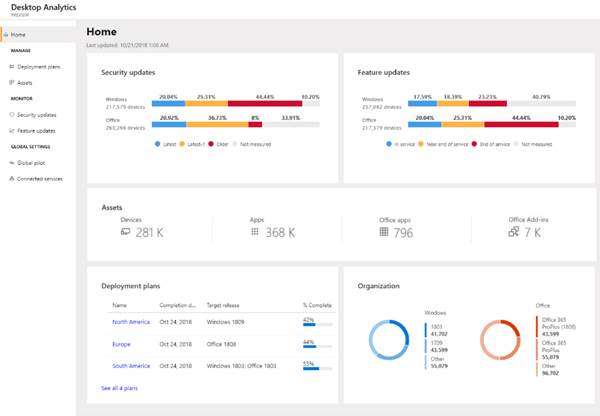Viewport: 600px width, 416px height.
Task: Click Windows 40.79% grey segment in Feature updates
Action: click(541, 103)
